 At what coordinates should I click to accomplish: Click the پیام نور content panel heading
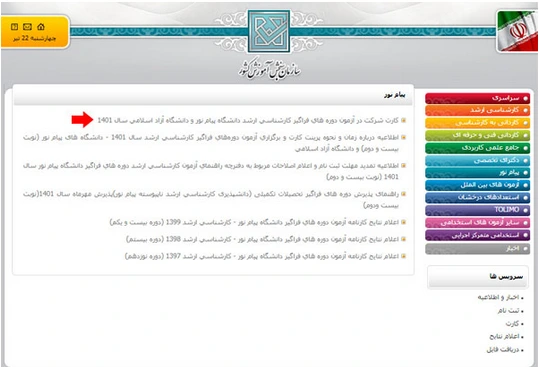pyautogui.click(x=395, y=95)
